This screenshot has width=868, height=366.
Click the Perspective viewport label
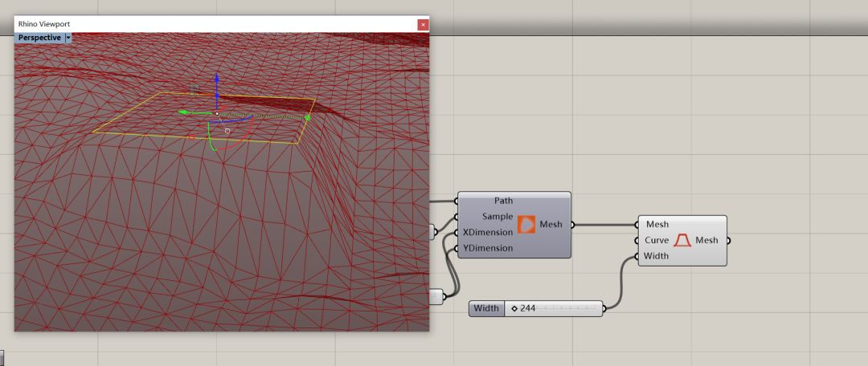[39, 38]
